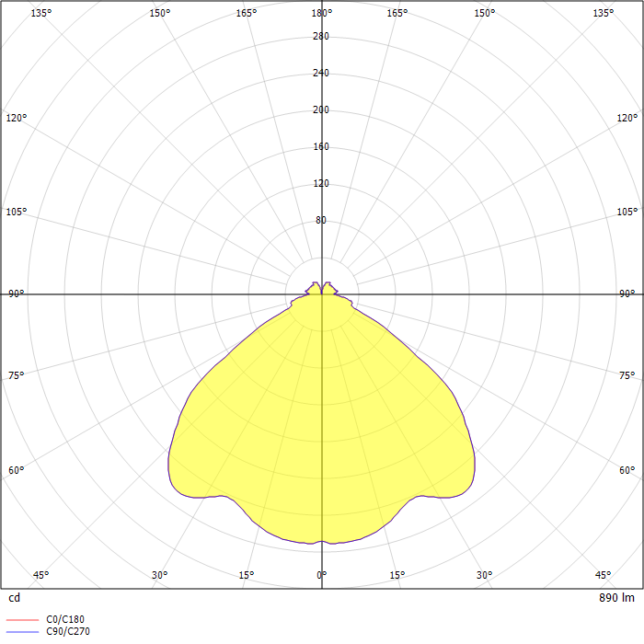This screenshot has width=644, height=644.
Task: Click the 15° label left of 0°
Action: [246, 575]
